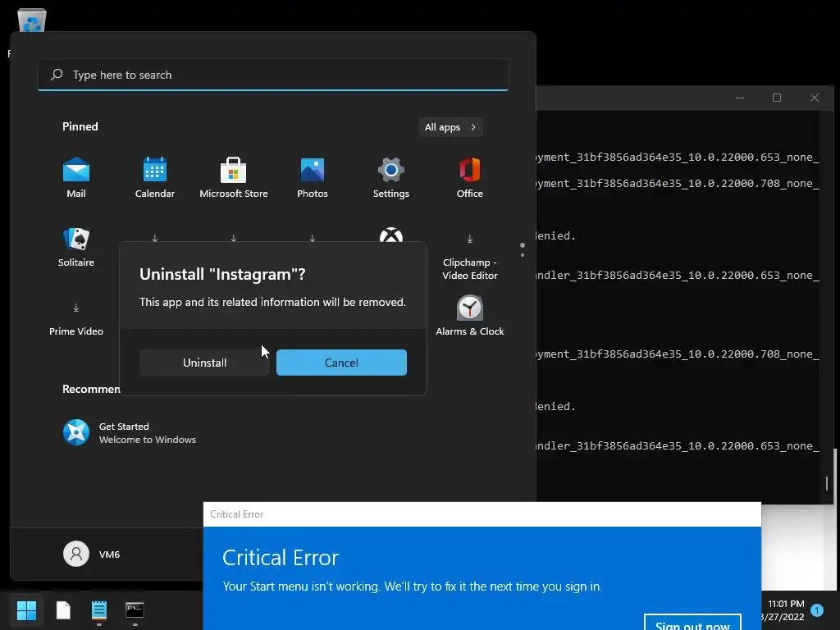
Task: Click the console window scrollbar thumb
Action: click(x=827, y=483)
